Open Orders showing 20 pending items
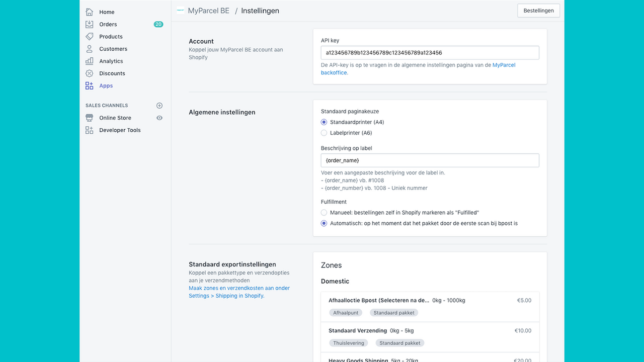644x362 pixels. point(108,24)
